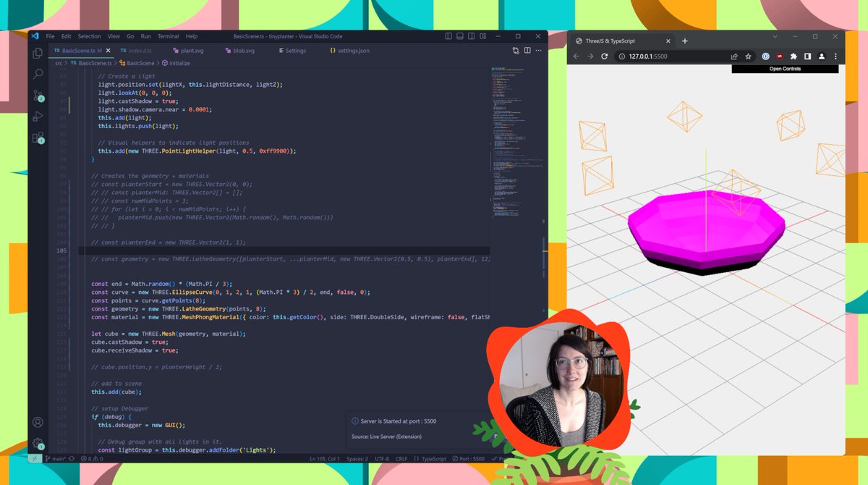Click the site information icon
Viewport: 868px width, 485px height.
(x=622, y=56)
